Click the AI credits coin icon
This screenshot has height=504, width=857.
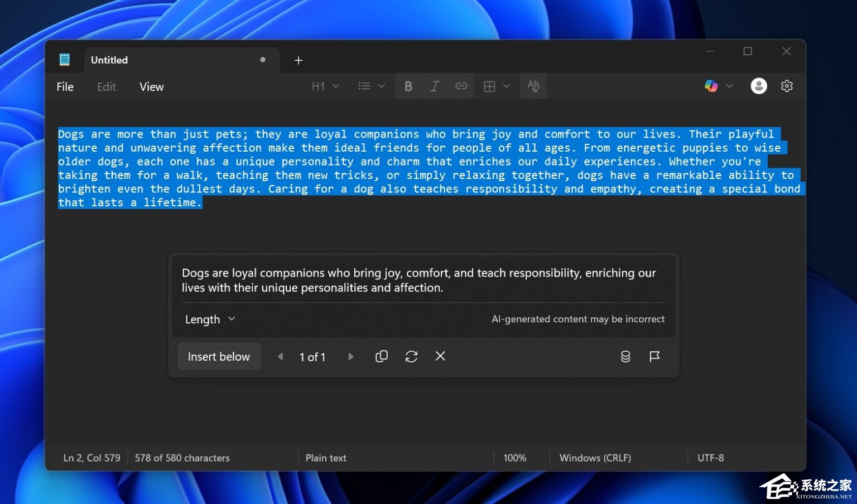[625, 356]
